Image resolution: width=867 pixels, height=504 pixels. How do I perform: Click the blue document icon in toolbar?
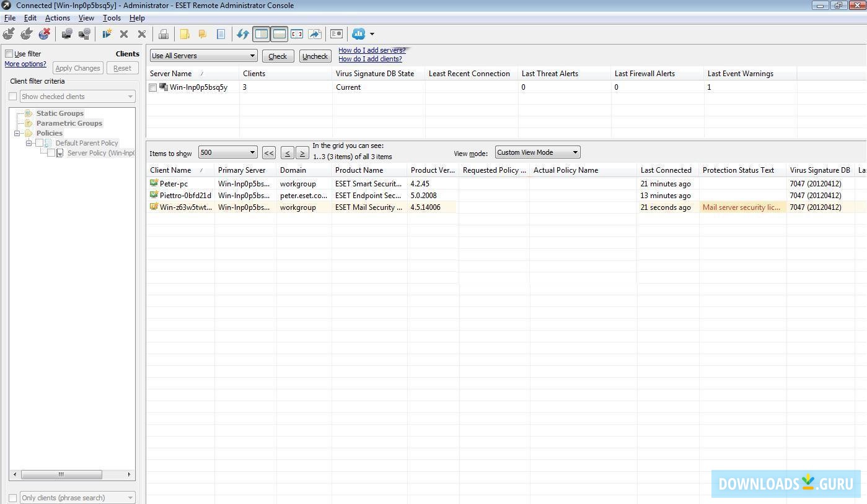(x=221, y=34)
